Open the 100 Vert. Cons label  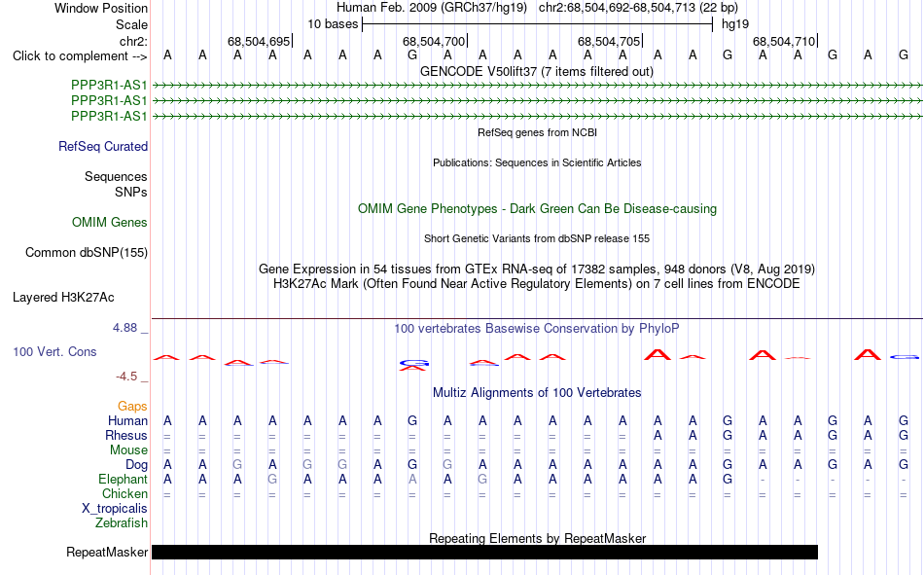54,351
